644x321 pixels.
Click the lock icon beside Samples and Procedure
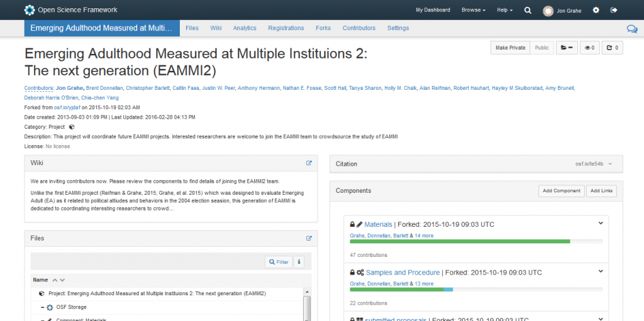[352, 273]
